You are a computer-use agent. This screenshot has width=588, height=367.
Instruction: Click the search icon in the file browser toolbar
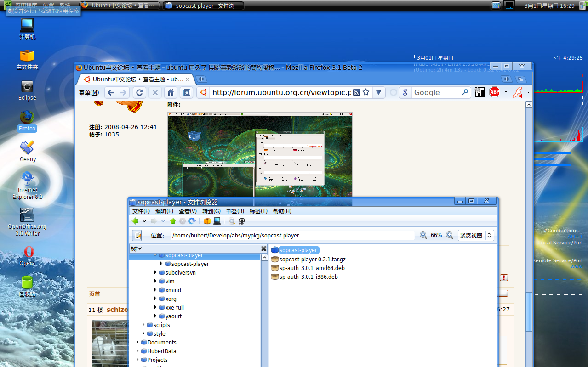tap(232, 221)
